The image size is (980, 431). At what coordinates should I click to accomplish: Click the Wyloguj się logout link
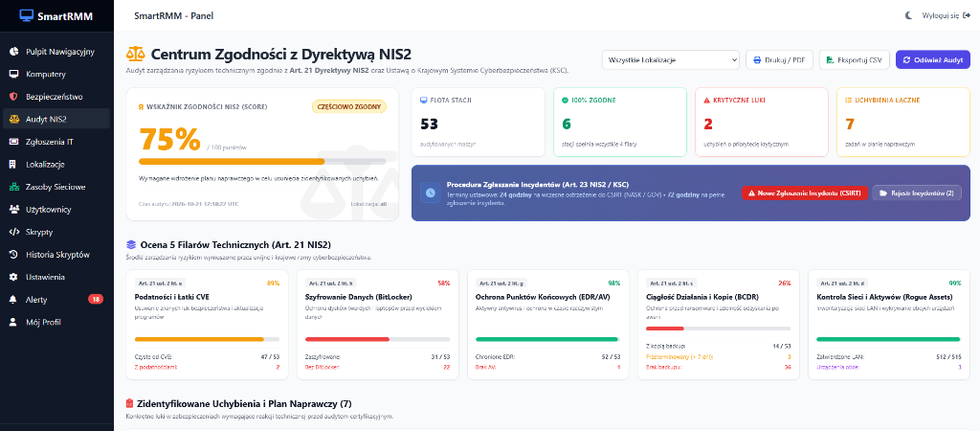pos(945,15)
